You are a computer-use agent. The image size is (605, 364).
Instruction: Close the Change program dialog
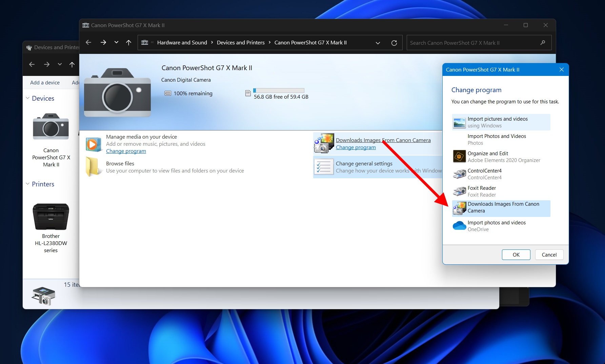click(562, 69)
